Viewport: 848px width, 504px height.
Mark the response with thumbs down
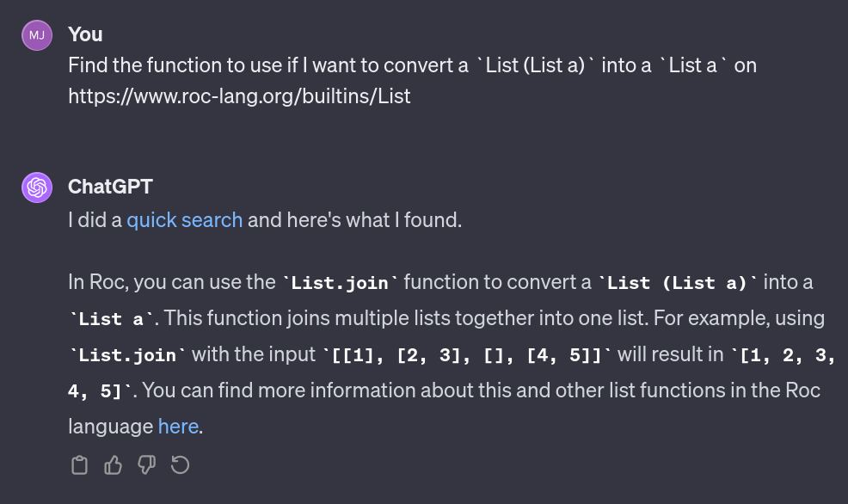click(x=146, y=465)
